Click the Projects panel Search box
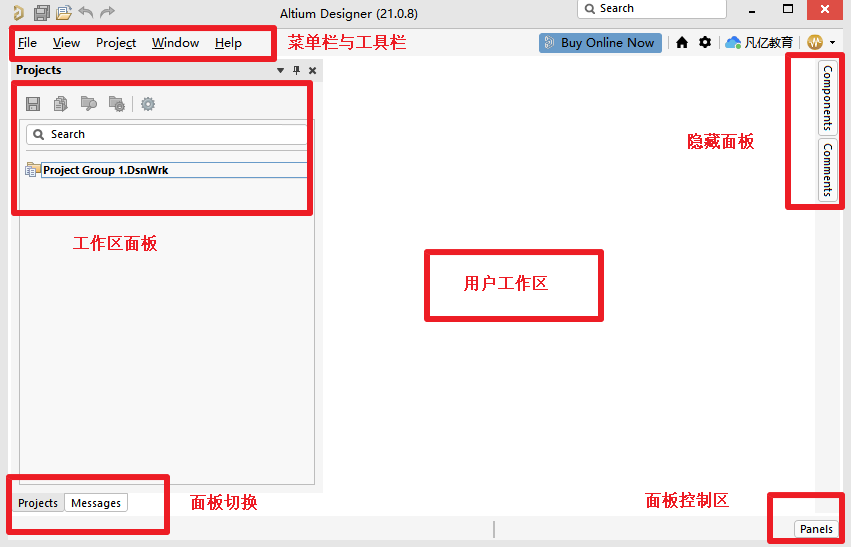 (x=167, y=134)
